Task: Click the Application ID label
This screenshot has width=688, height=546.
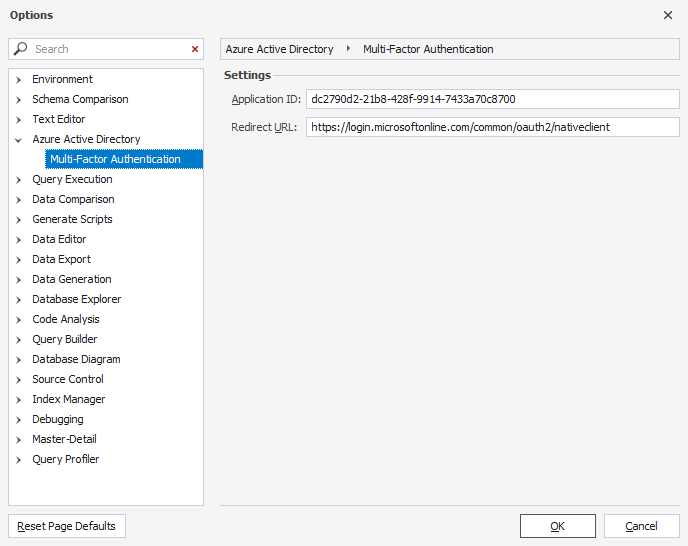Action: pyautogui.click(x=266, y=99)
